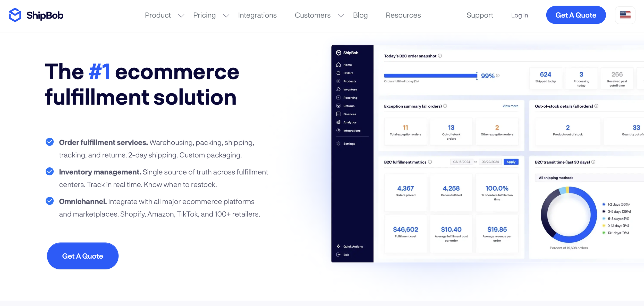This screenshot has height=306, width=644.
Task: Click checkmark beside Omnichannel
Action: coord(50,201)
